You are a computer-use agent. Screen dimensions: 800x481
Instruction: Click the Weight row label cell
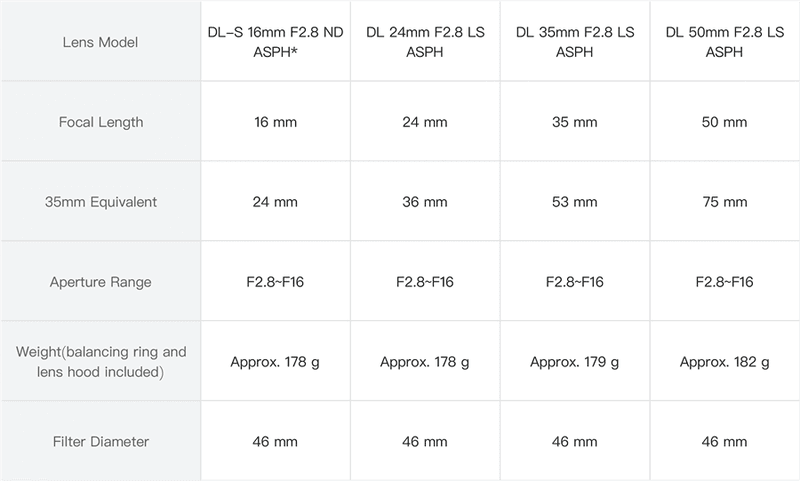[100, 361]
